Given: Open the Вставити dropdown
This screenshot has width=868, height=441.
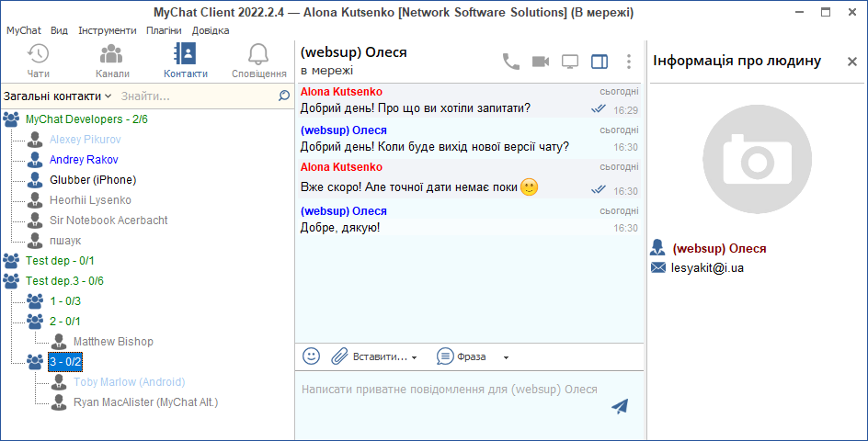Looking at the screenshot, I should pyautogui.click(x=384, y=356).
